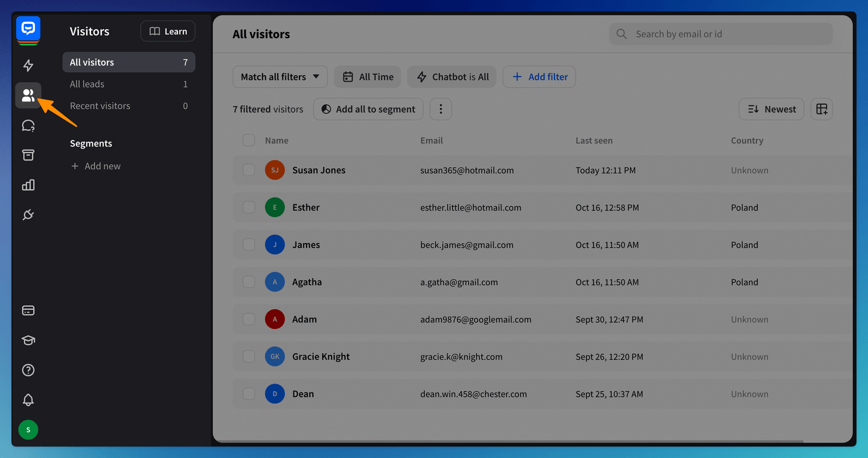868x458 pixels.
Task: Open the notifications bell icon
Action: click(28, 400)
